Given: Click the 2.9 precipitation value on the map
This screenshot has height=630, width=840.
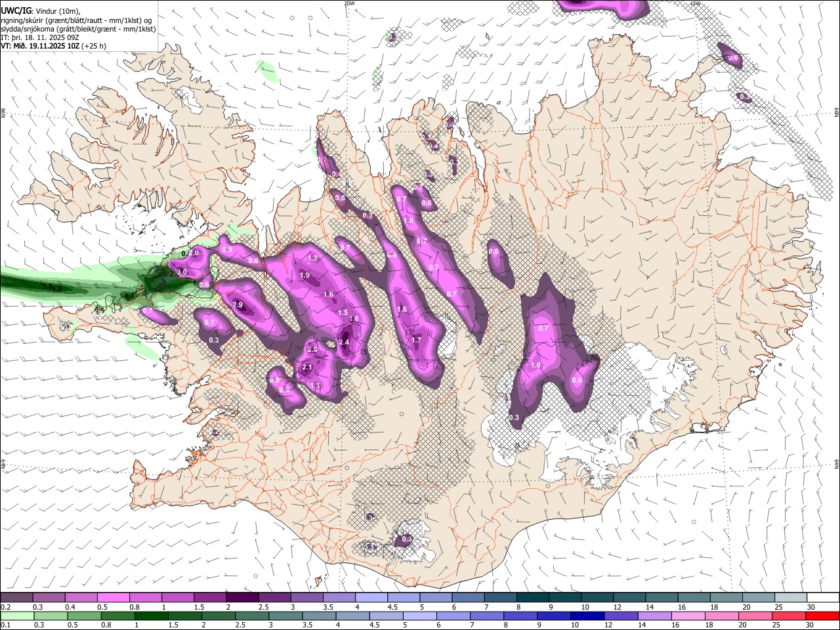Looking at the screenshot, I should pos(238,305).
